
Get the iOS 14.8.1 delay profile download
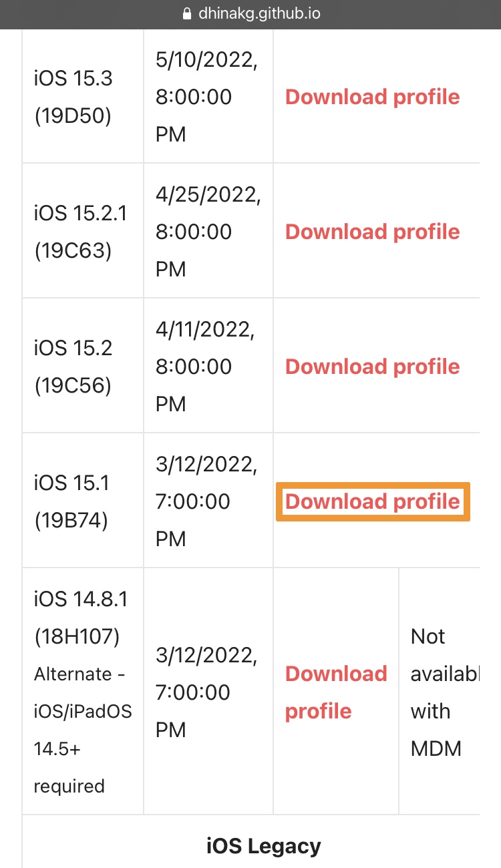(336, 692)
